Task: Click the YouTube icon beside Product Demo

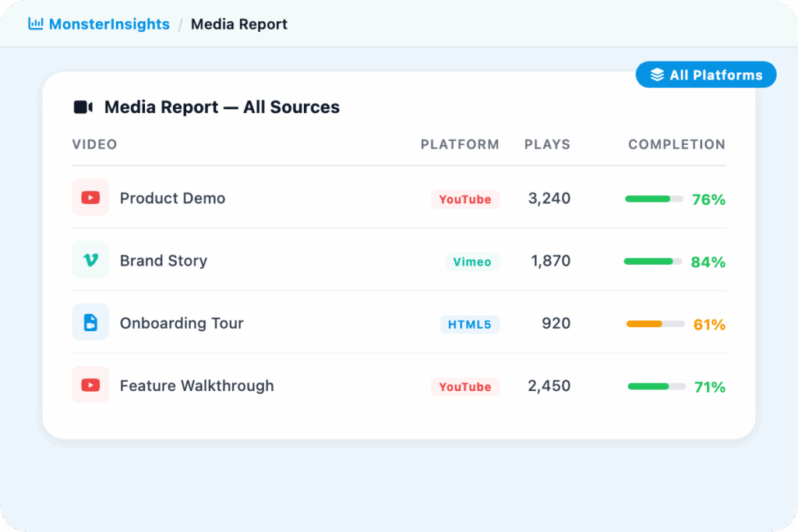Action: [90, 198]
